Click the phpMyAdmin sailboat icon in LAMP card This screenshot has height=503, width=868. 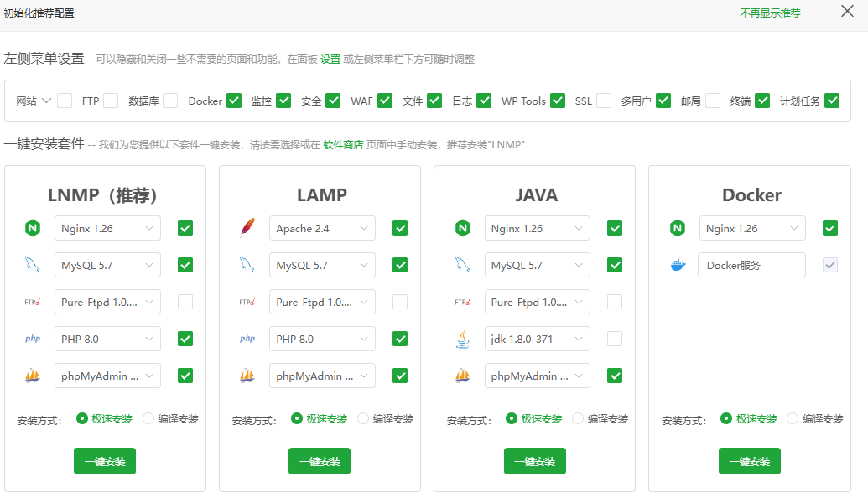(x=247, y=376)
